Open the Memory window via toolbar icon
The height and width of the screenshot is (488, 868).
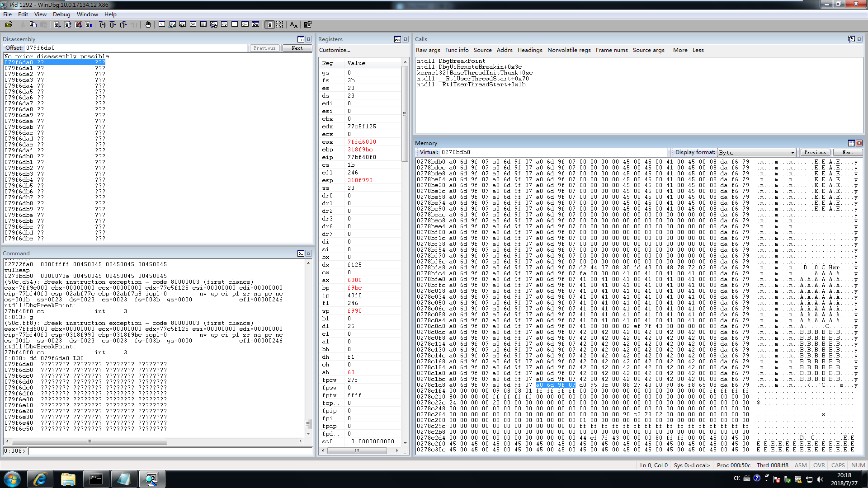pos(203,24)
